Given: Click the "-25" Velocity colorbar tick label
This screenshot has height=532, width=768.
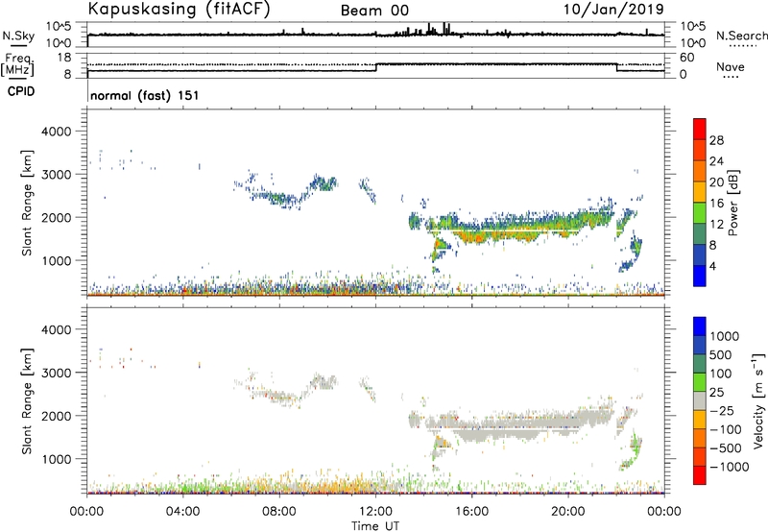Looking at the screenshot, I should 722,411.
